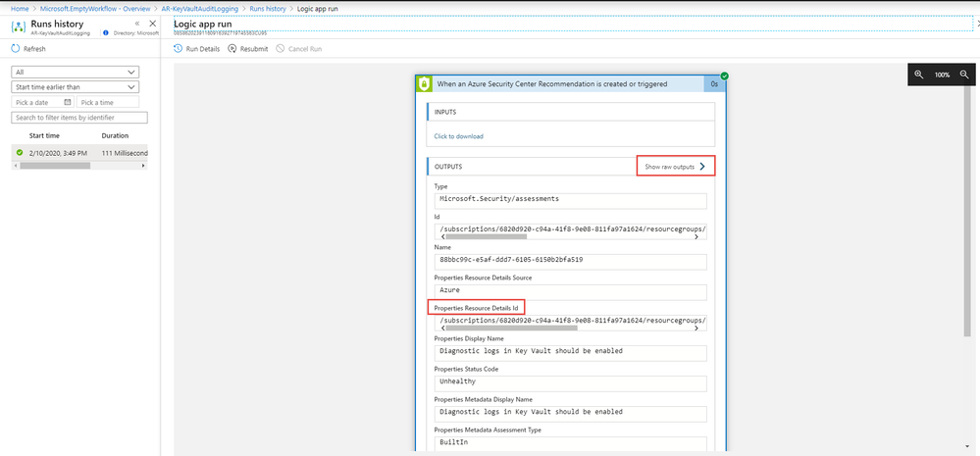Screen dimensions: 980x456
Task: Click the Refresh icon in Runs history
Action: pyautogui.click(x=16, y=49)
